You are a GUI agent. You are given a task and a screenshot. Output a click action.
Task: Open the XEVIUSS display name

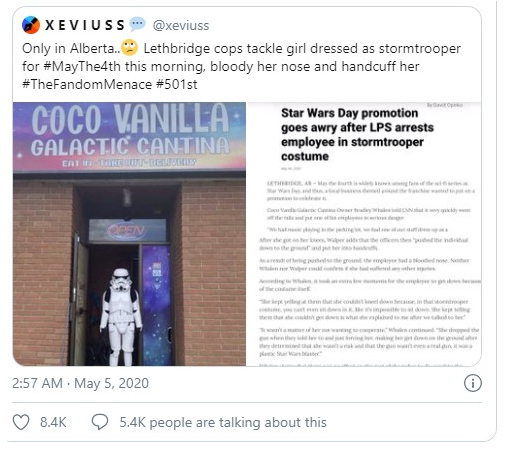click(x=85, y=25)
